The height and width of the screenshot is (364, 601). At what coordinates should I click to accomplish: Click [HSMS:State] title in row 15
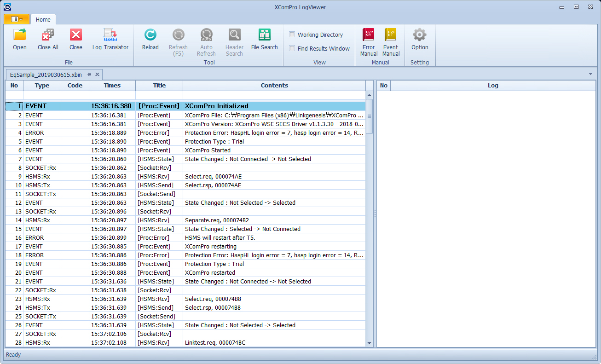coord(156,229)
